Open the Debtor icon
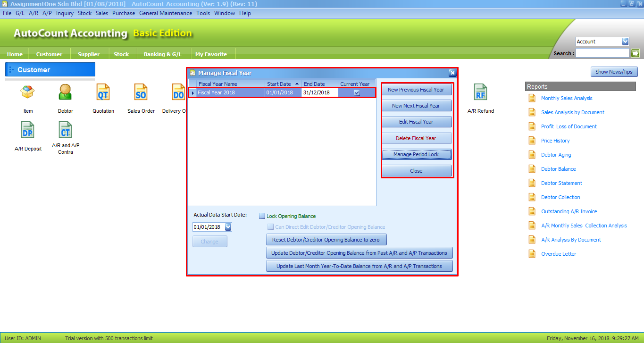Image resolution: width=644 pixels, height=343 pixels. click(66, 92)
